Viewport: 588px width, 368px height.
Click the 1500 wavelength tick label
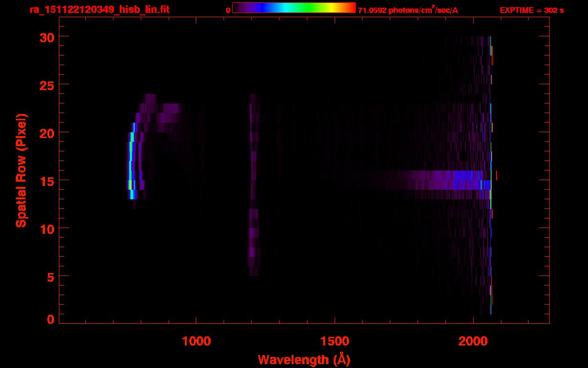pyautogui.click(x=335, y=341)
